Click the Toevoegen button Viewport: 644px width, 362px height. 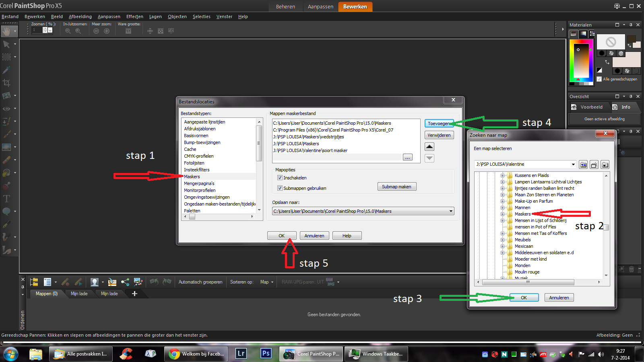click(x=439, y=123)
